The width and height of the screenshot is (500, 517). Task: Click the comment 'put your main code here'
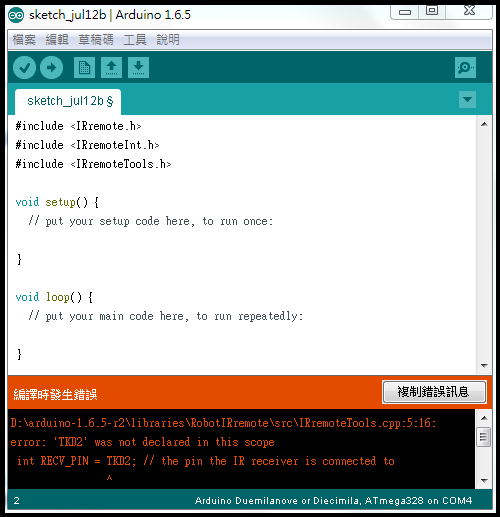pos(166,316)
